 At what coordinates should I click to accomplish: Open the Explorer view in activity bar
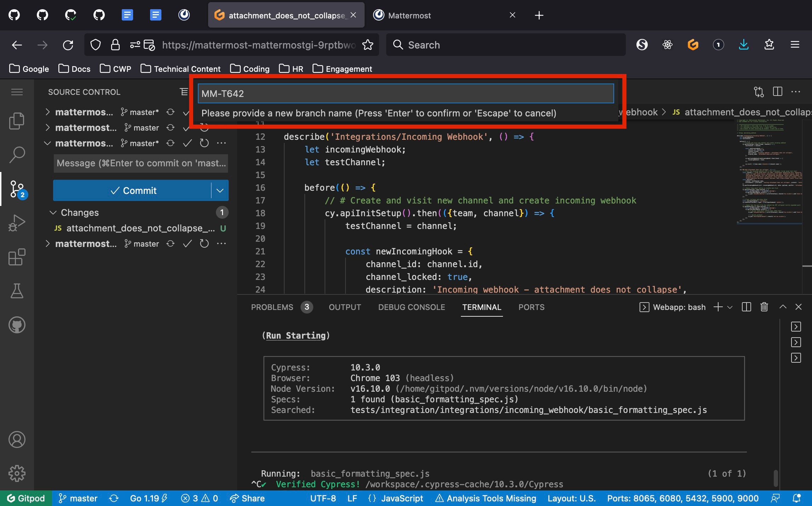(17, 121)
